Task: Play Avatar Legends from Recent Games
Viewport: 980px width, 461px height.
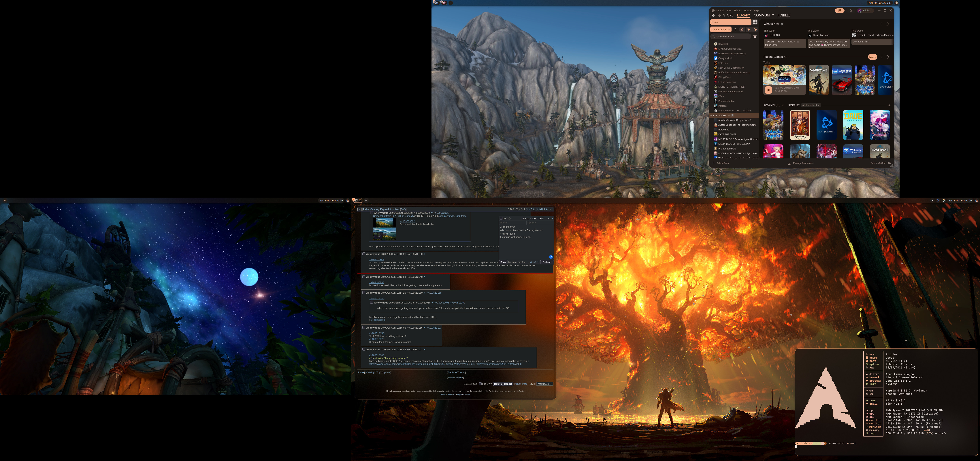Action: [x=768, y=90]
